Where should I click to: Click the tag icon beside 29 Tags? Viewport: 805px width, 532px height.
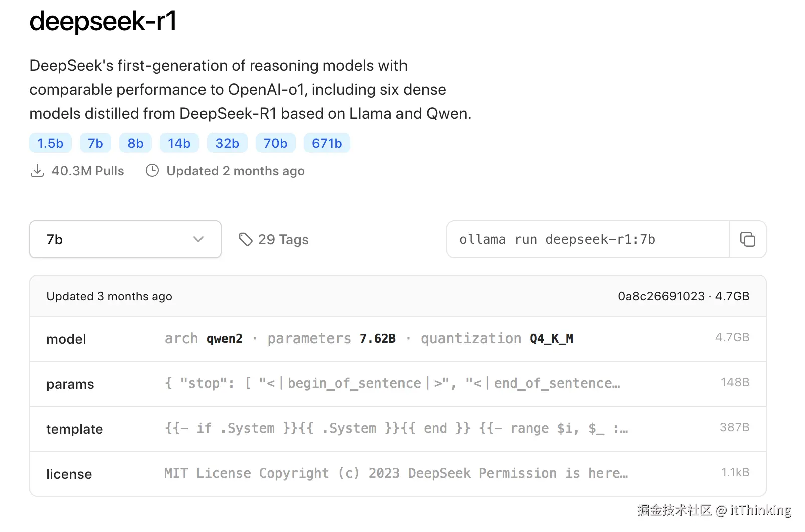[245, 240]
